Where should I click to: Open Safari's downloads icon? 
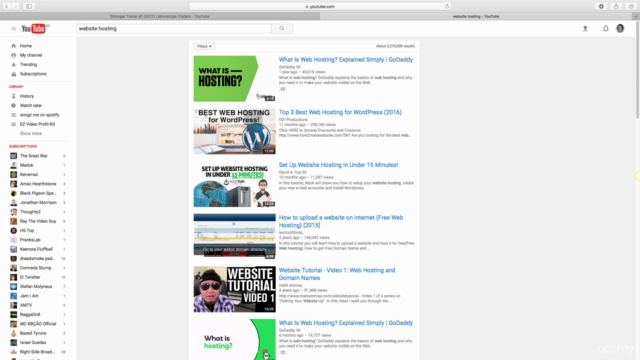pos(601,7)
